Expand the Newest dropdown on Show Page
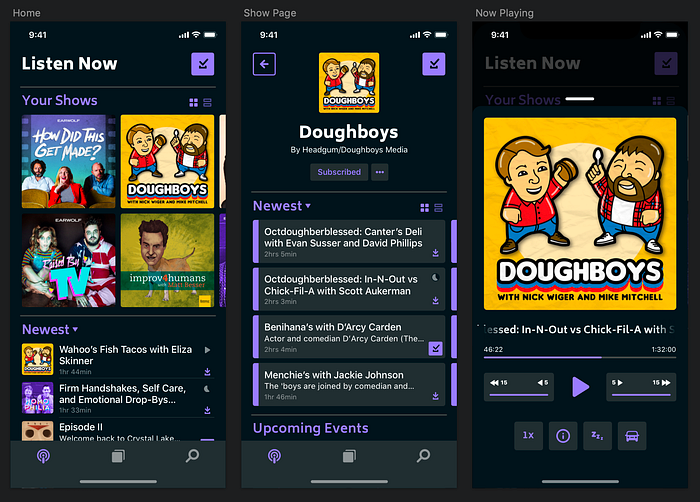Screen dimensions: 700x502 (282, 206)
